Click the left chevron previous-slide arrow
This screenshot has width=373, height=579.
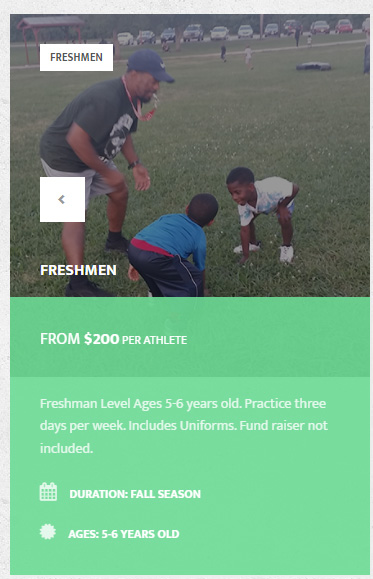coord(62,199)
